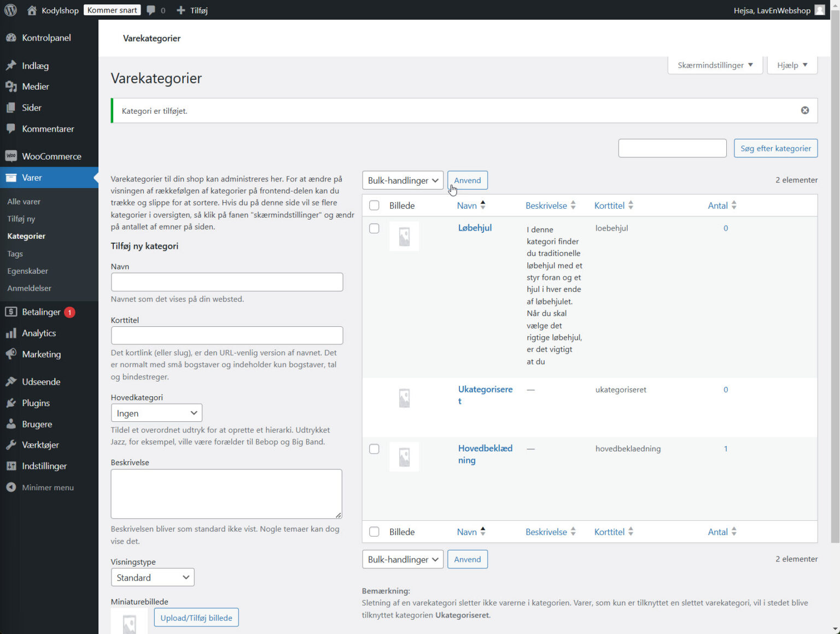Screen dimensions: 840x634
Task: Click the Betalinger payments icon
Action: 11,312
